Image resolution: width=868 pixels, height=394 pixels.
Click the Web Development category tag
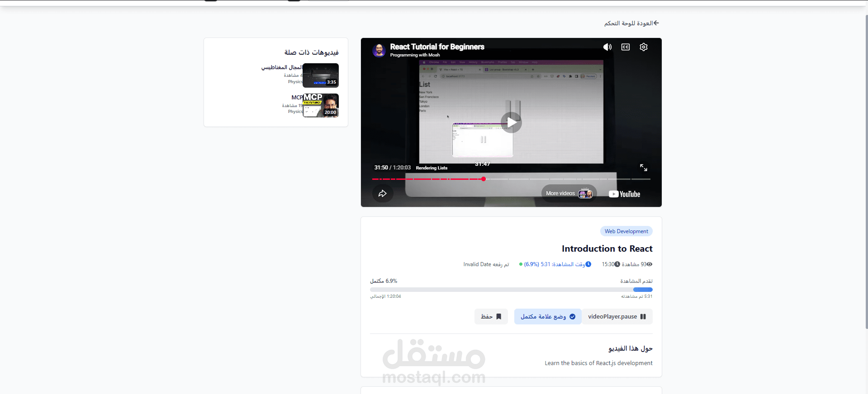626,231
